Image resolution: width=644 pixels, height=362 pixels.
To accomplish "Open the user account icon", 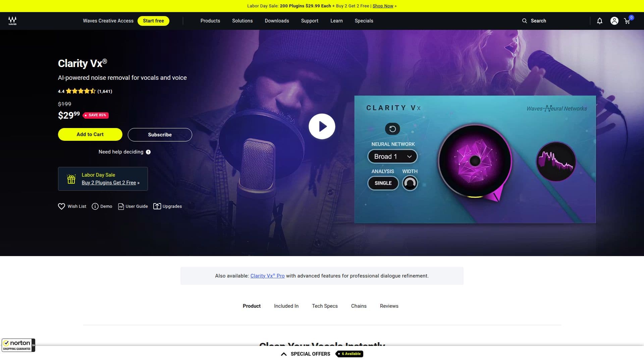I will point(614,21).
